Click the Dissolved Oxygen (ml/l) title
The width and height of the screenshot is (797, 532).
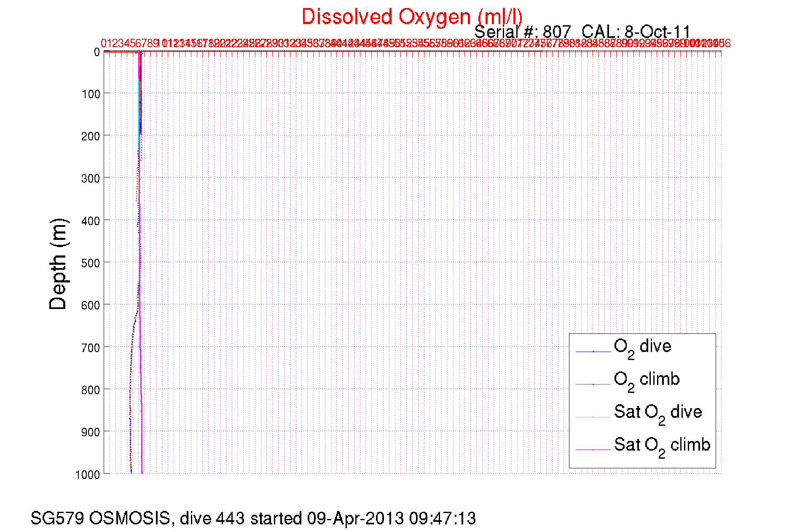(x=412, y=18)
